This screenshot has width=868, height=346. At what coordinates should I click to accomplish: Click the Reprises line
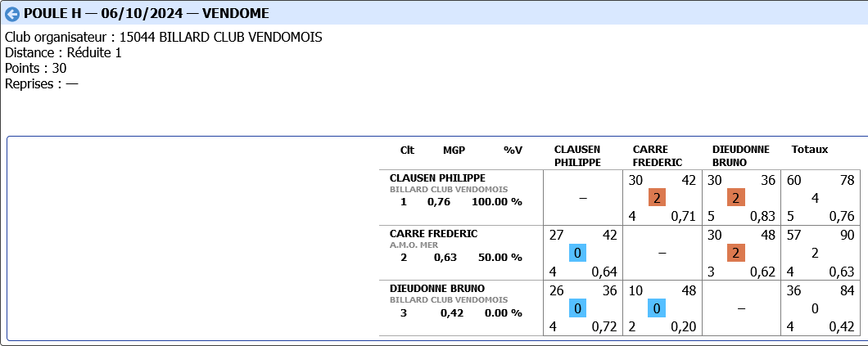[x=42, y=84]
